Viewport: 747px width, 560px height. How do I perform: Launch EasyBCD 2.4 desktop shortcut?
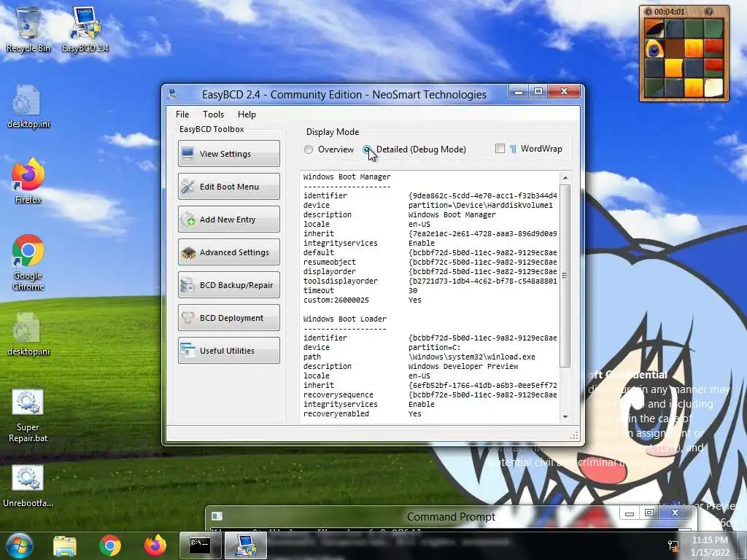click(85, 29)
